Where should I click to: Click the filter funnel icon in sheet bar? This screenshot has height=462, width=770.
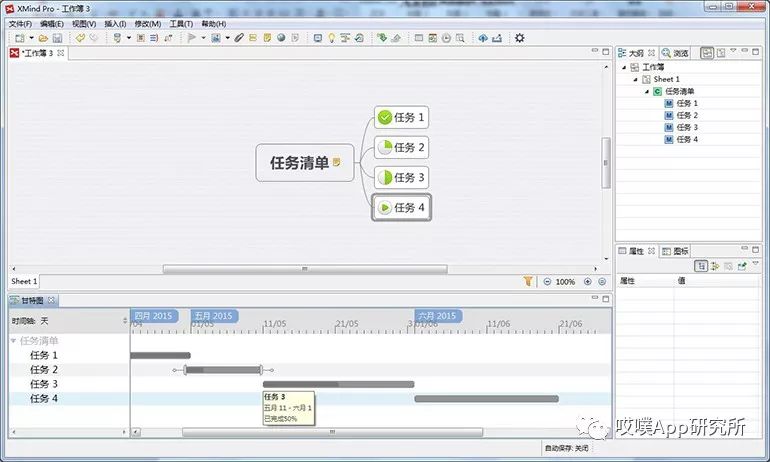[528, 282]
